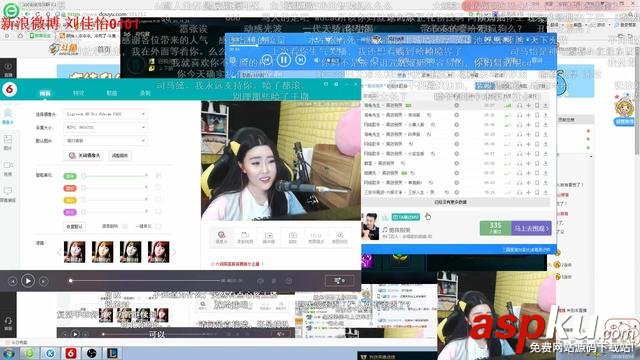The width and height of the screenshot is (640, 360).
Task: Toggle the one-click beauty checkbox
Action: pos(158,227)
